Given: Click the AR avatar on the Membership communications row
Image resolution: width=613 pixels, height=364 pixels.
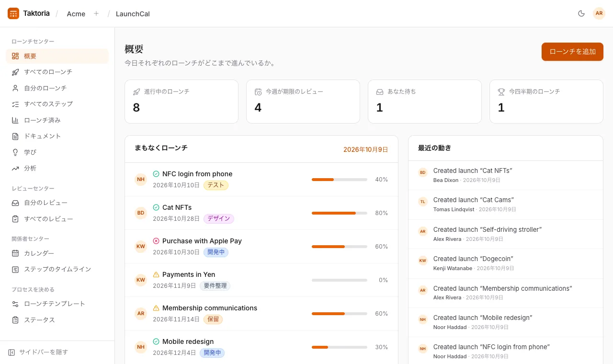Looking at the screenshot, I should [x=141, y=314].
